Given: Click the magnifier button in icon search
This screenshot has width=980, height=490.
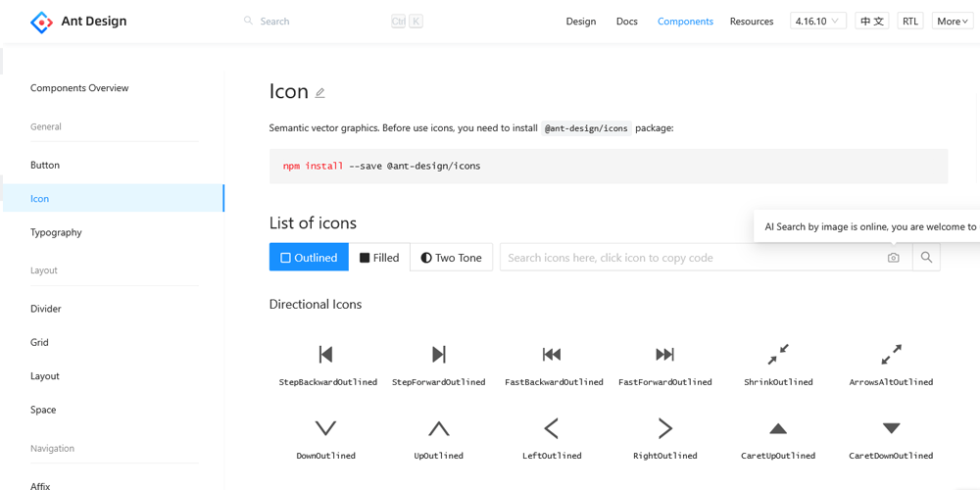Looking at the screenshot, I should [926, 258].
